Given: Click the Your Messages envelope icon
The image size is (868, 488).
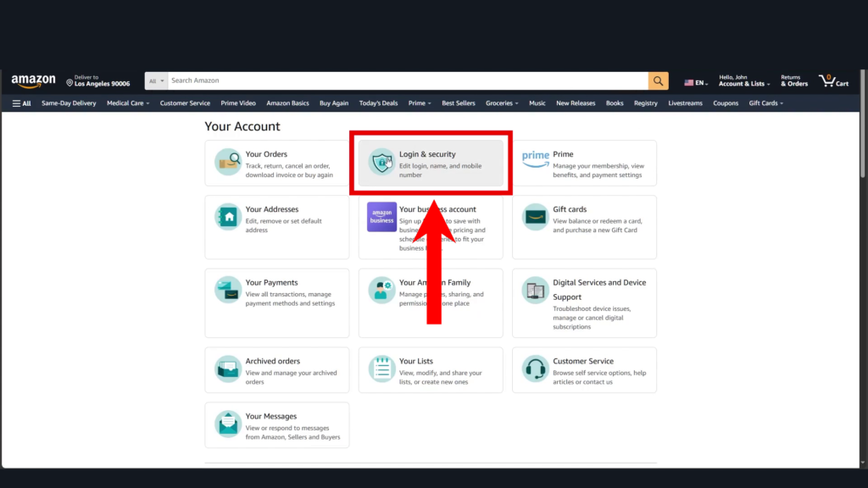Looking at the screenshot, I should point(228,424).
